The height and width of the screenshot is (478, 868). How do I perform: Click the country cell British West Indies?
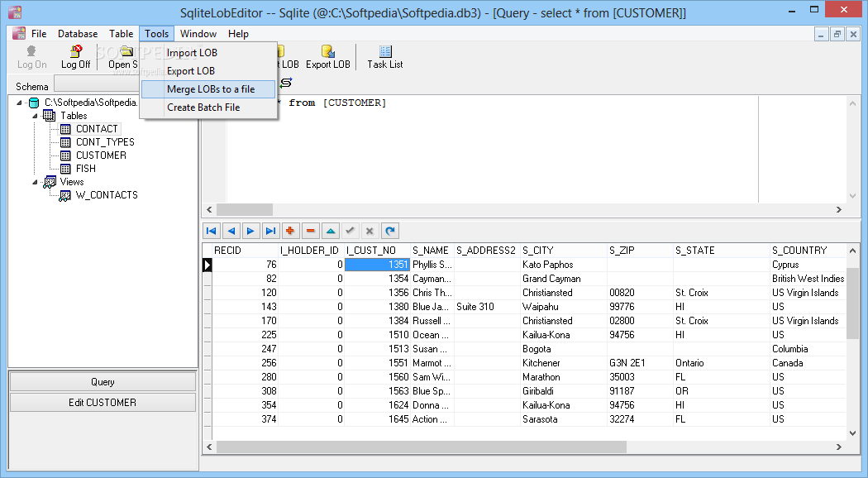click(808, 279)
